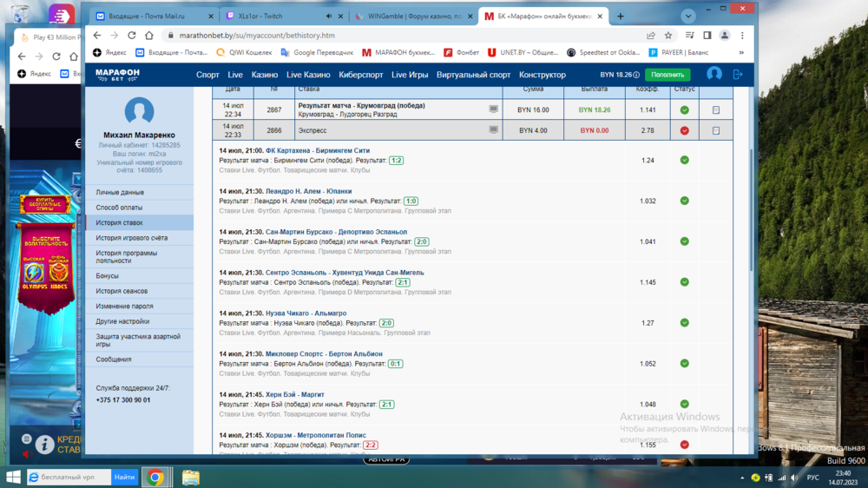Bookmark this page with the star icon

[x=668, y=36]
